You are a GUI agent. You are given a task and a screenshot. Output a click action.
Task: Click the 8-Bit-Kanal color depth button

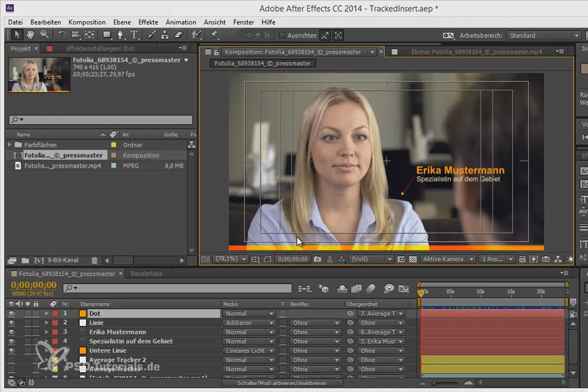point(63,260)
